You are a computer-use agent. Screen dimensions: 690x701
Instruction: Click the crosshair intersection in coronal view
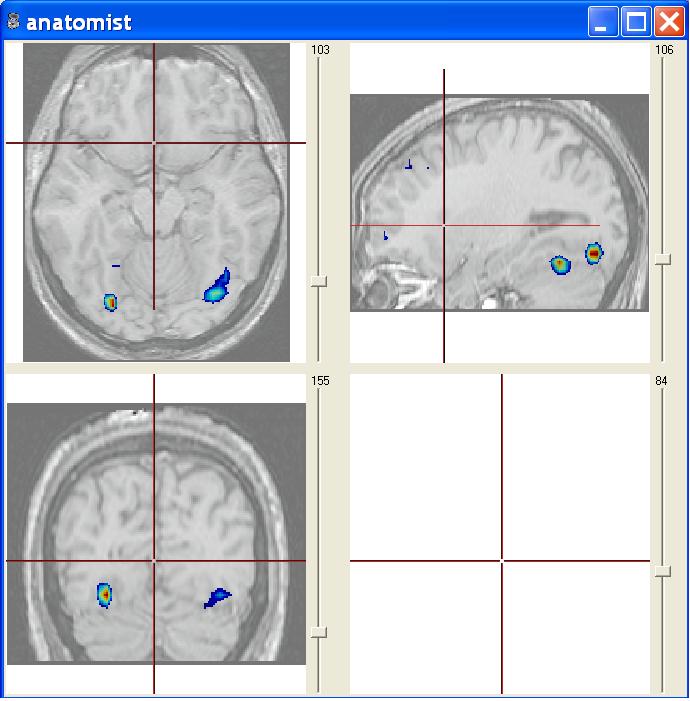point(154,561)
